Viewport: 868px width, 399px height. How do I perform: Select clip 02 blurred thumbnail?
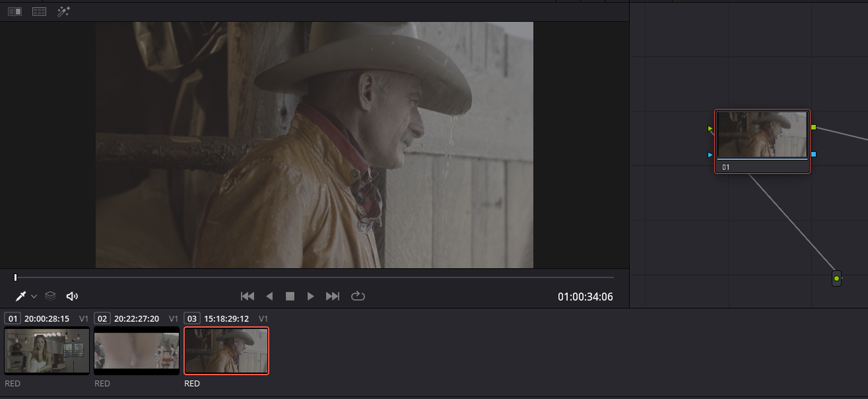coord(136,351)
